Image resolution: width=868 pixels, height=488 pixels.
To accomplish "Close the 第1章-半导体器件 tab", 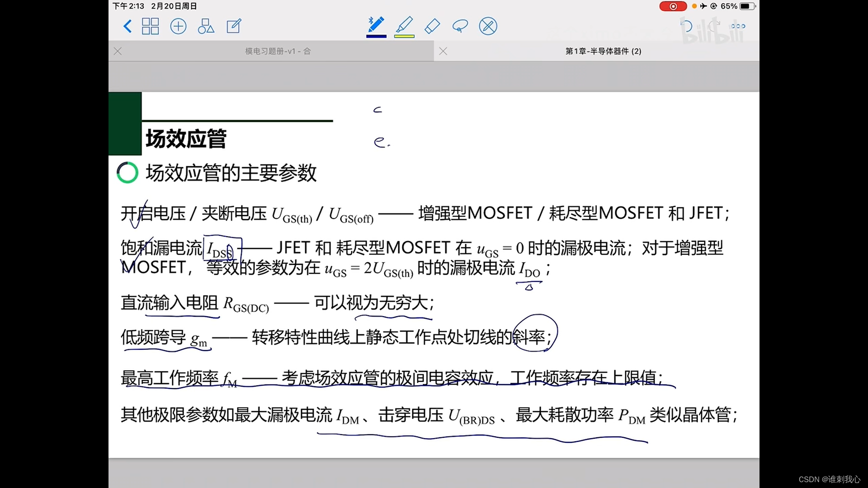I will pyautogui.click(x=443, y=51).
